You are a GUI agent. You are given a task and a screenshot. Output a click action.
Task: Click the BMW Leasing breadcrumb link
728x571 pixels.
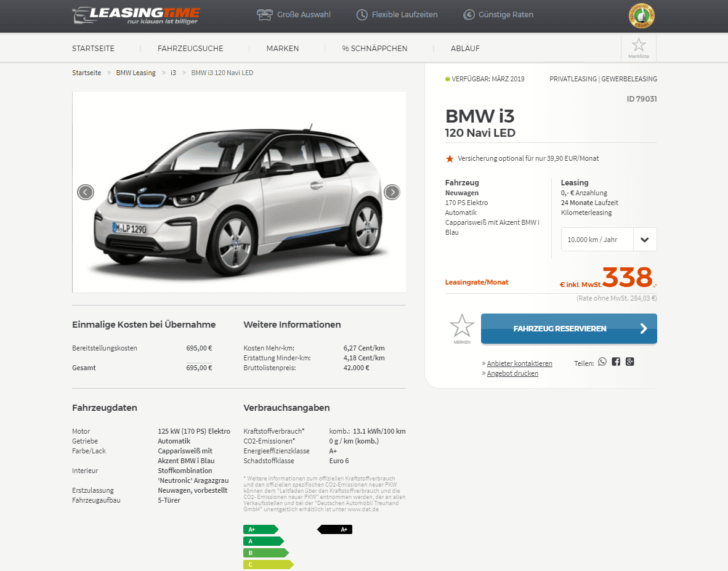coord(135,73)
